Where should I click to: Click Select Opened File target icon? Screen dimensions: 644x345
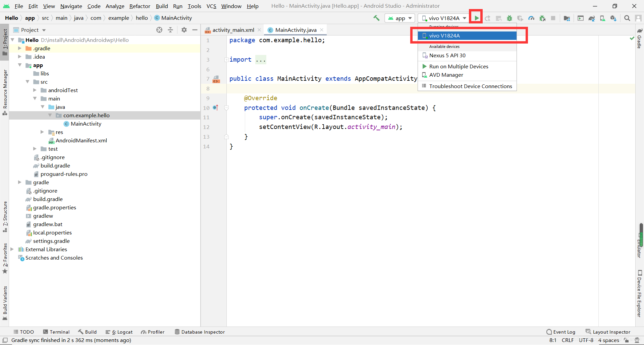(x=159, y=30)
